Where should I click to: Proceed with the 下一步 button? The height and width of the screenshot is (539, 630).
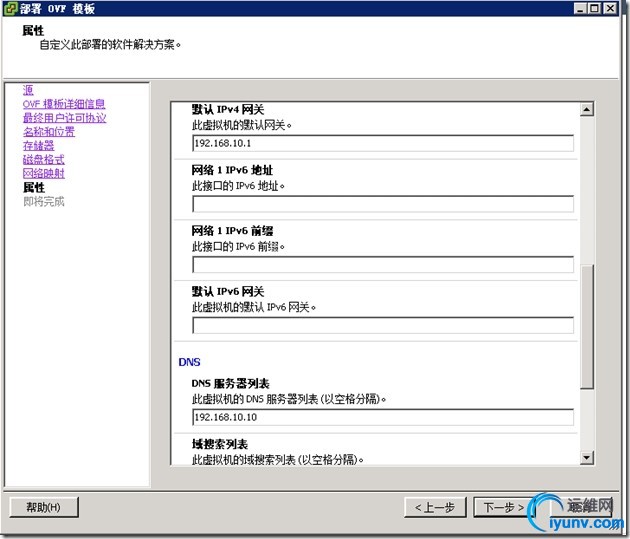(504, 507)
